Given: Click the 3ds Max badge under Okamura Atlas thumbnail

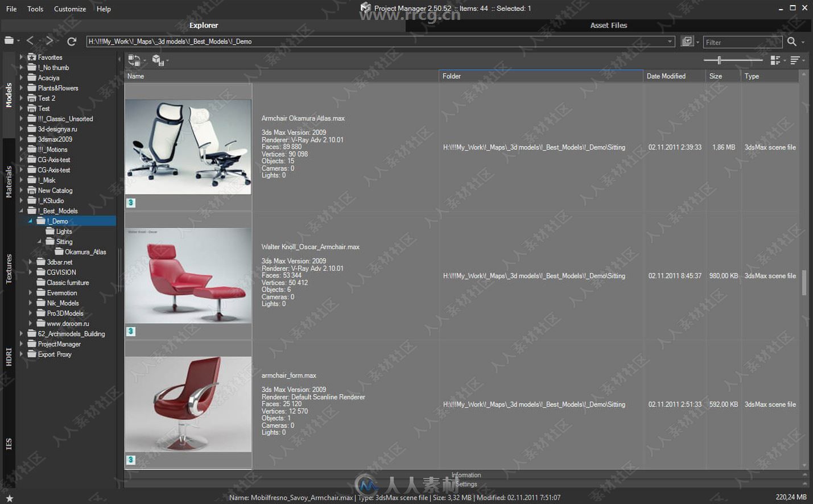Looking at the screenshot, I should click(x=131, y=203).
